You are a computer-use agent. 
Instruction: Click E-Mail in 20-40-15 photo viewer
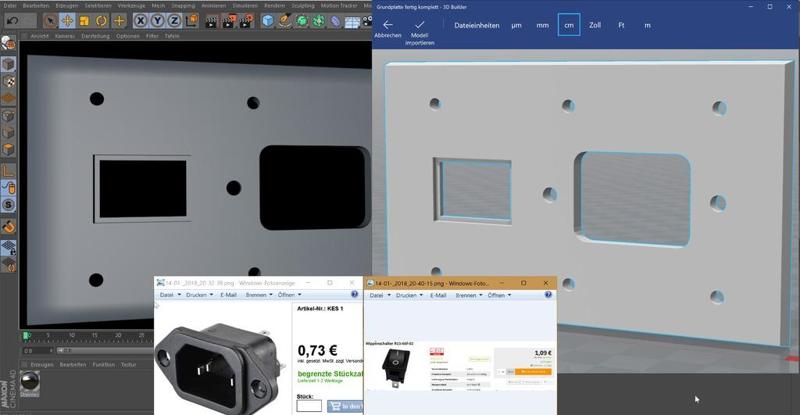tap(438, 296)
